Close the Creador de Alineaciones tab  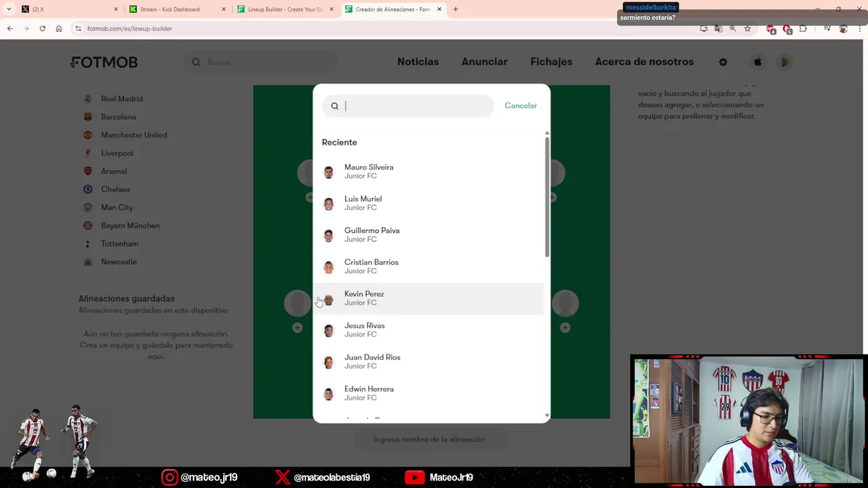[x=439, y=9]
